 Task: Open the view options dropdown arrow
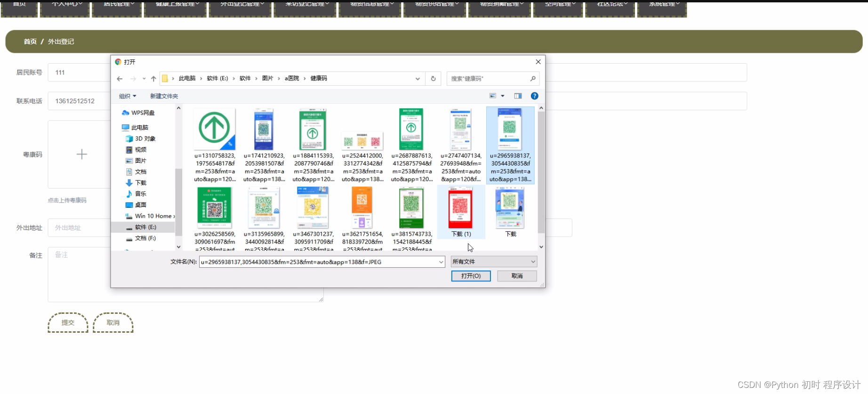[503, 96]
